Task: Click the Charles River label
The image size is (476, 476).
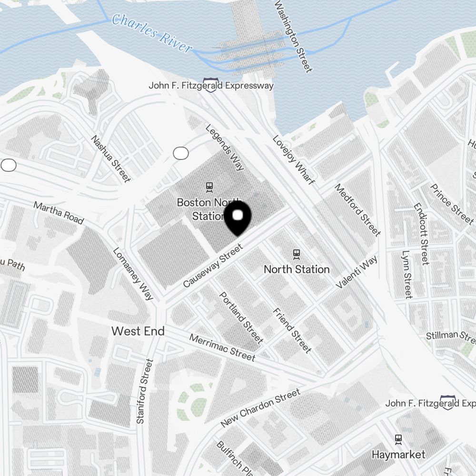Action: click(x=152, y=33)
